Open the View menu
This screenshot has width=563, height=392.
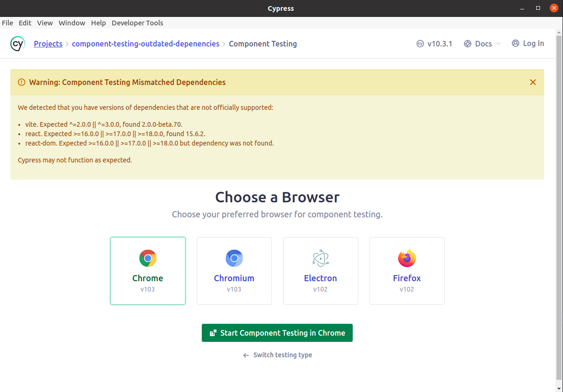(x=45, y=23)
